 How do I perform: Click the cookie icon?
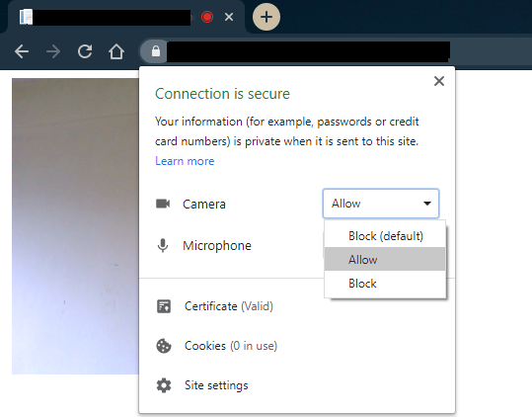coord(164,346)
